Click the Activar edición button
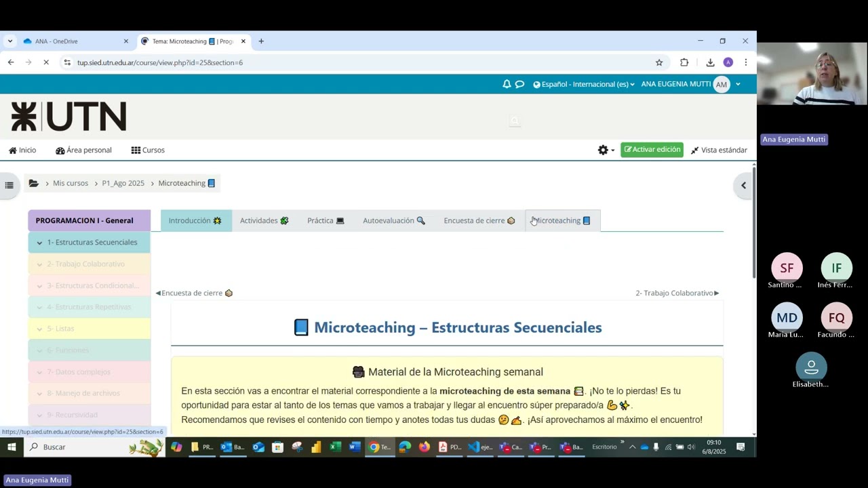This screenshot has height=488, width=868. (652, 150)
